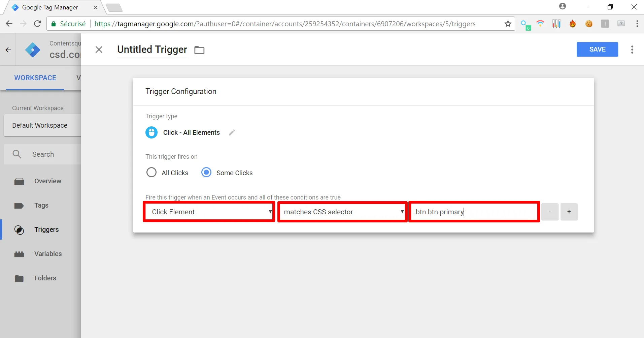Bookmark this page with the star icon
644x338 pixels.
[x=508, y=24]
